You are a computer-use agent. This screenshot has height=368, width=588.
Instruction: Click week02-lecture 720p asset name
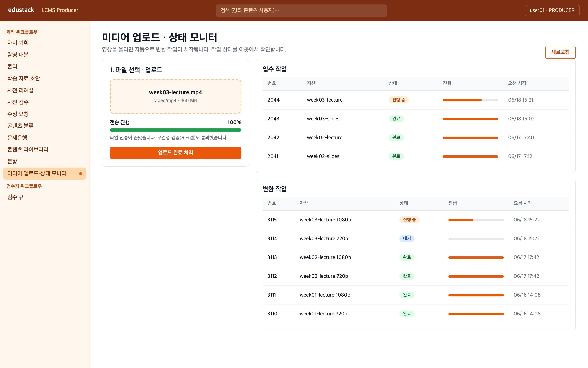[x=324, y=276]
